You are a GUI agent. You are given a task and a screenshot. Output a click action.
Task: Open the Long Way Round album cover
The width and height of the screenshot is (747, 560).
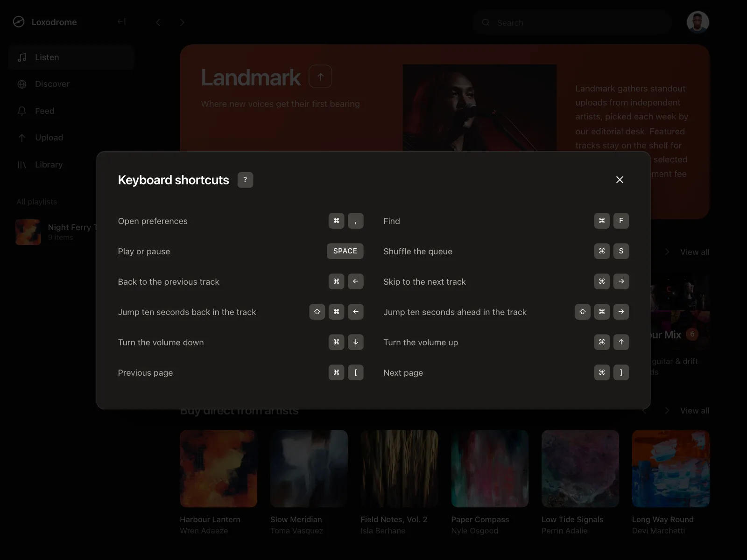click(671, 469)
